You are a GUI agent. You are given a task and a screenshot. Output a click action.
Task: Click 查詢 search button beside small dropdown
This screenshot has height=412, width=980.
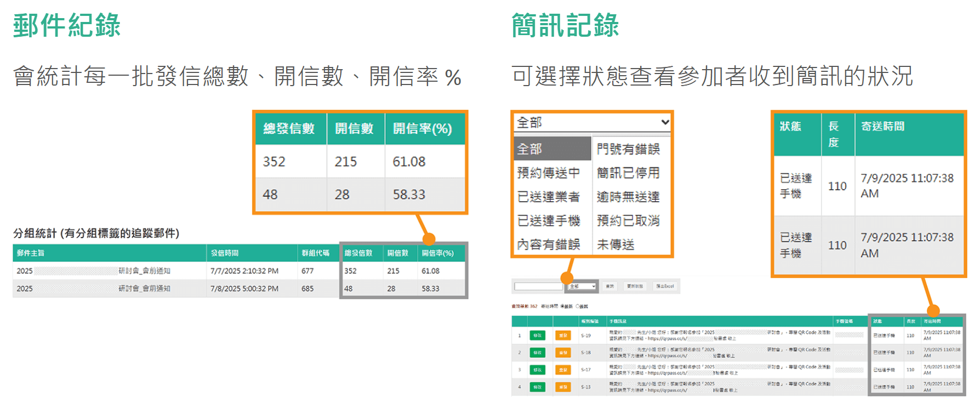click(x=609, y=286)
